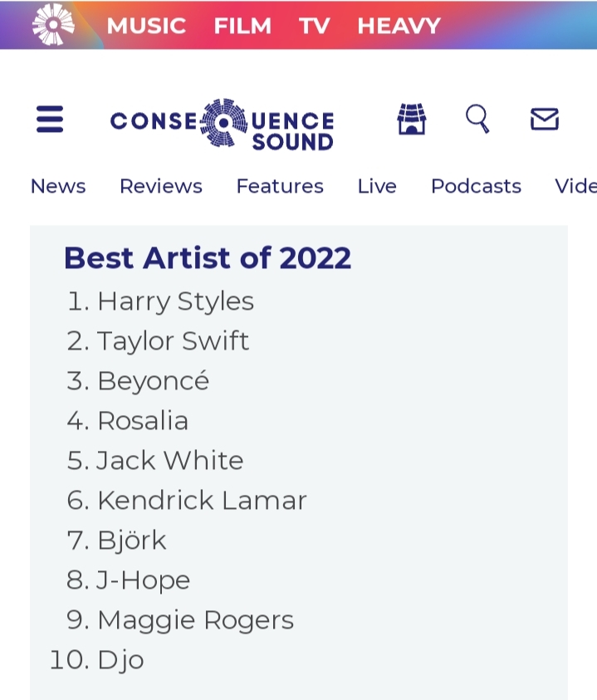
Task: Click the top bar Consequence emblem
Action: tap(52, 25)
